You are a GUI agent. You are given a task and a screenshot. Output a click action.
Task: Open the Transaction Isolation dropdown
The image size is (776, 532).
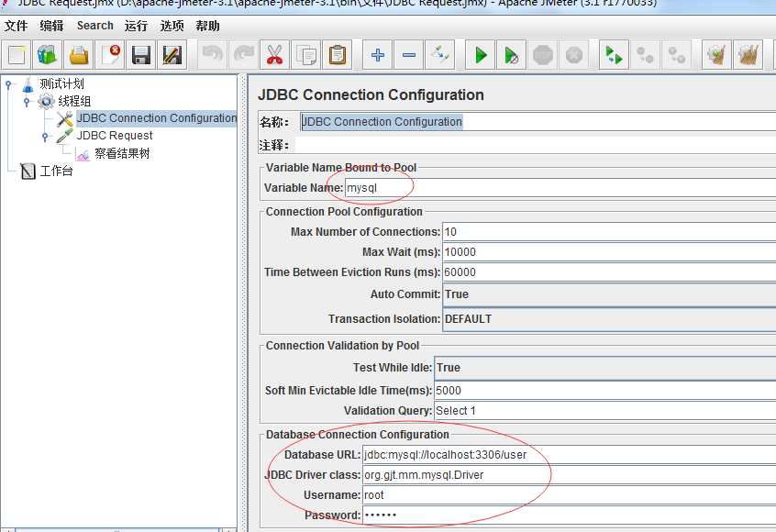pyautogui.click(x=609, y=319)
